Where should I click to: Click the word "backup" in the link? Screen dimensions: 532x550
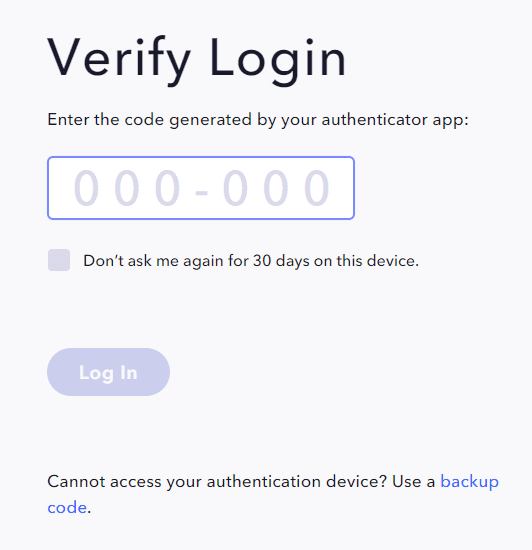click(470, 482)
